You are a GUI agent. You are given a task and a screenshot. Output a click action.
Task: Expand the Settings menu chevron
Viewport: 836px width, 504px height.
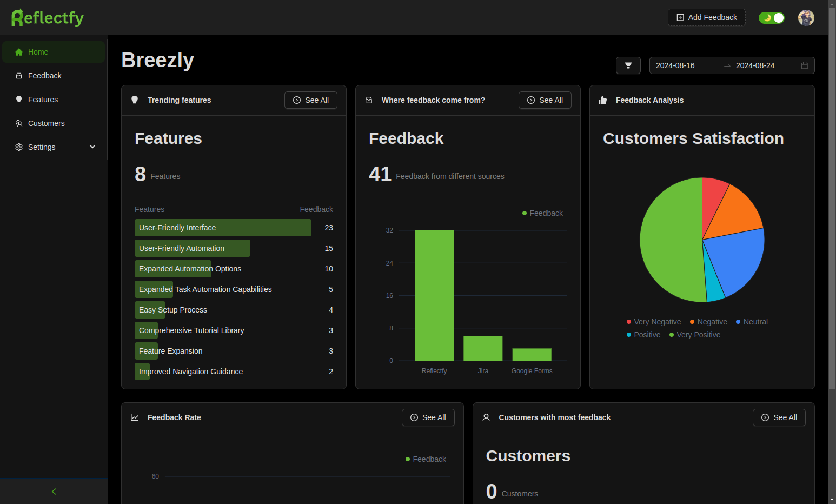[x=92, y=147]
